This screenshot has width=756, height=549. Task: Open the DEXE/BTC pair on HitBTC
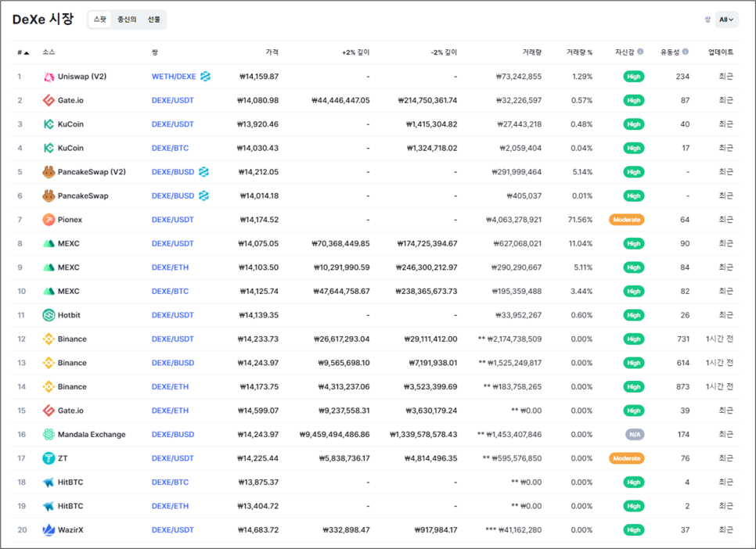(170, 482)
